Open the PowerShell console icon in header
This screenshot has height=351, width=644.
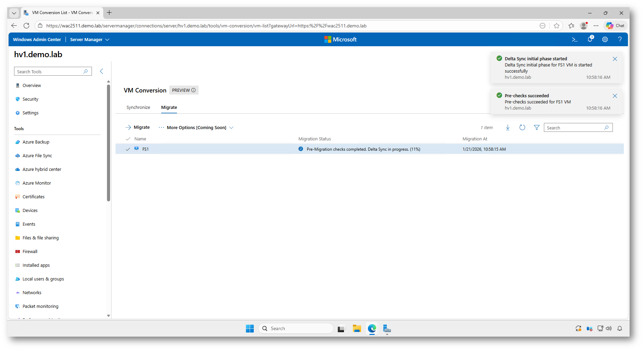coord(575,40)
